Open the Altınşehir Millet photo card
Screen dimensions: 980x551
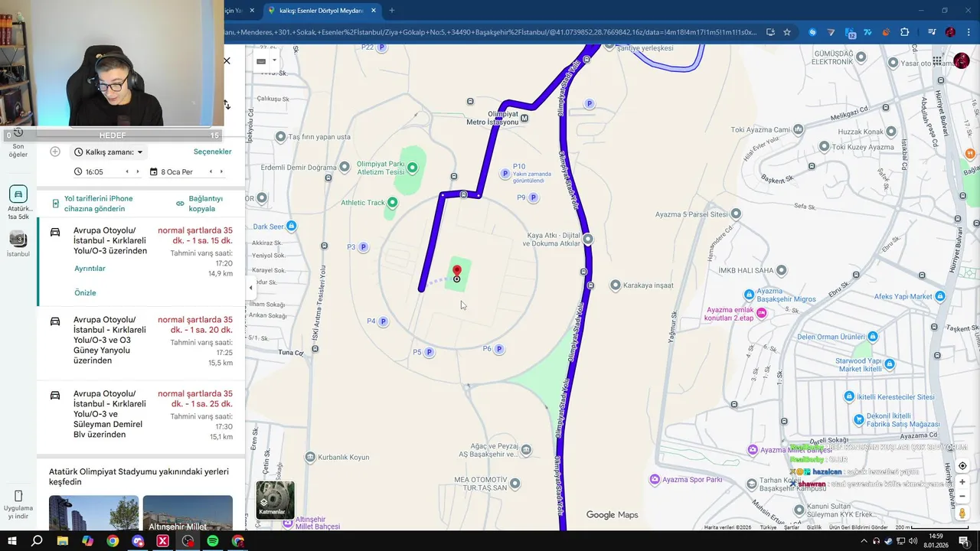pyautogui.click(x=188, y=513)
